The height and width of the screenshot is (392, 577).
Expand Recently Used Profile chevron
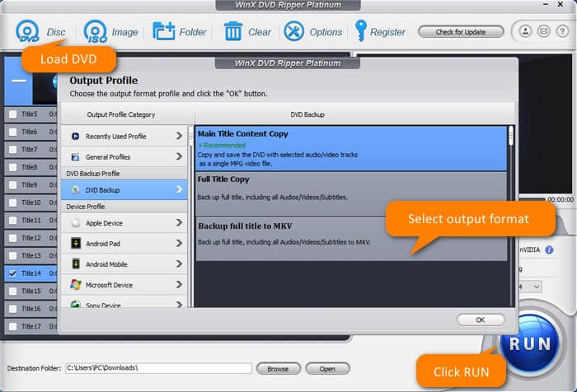pos(179,136)
